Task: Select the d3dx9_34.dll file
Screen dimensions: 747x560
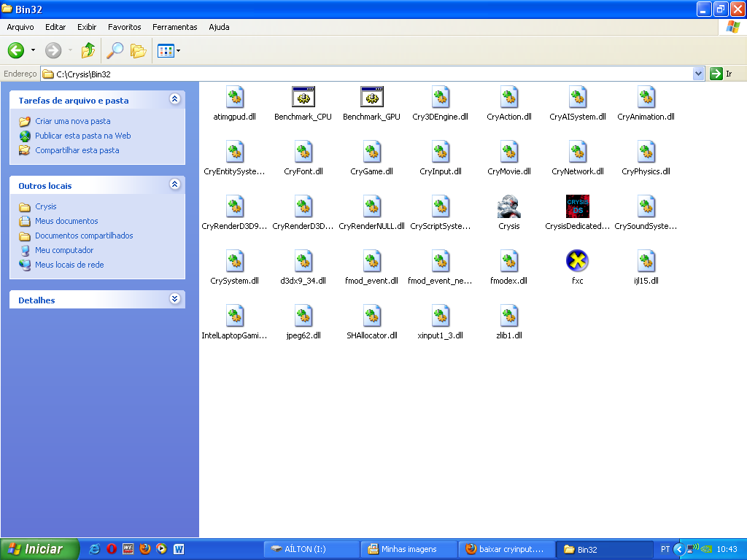Action: [x=303, y=260]
